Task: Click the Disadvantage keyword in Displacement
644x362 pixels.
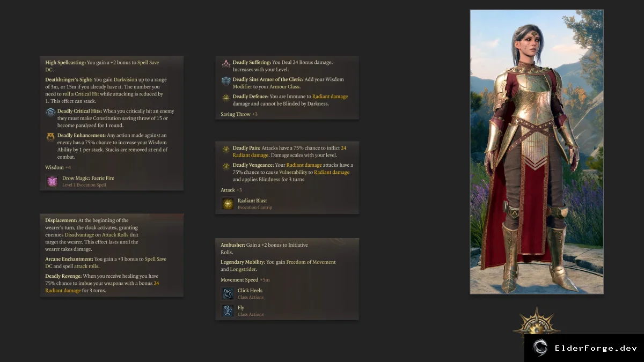Action: 79,234
